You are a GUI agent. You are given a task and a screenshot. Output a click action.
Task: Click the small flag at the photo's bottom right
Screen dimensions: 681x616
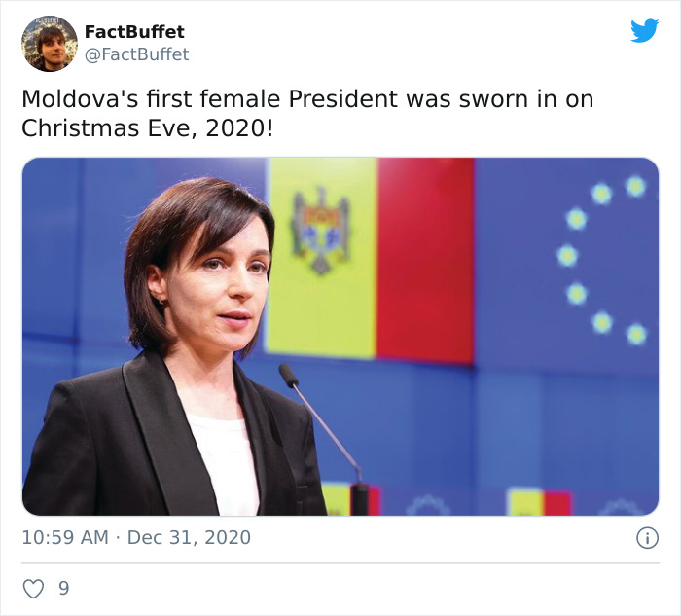pyautogui.click(x=539, y=502)
